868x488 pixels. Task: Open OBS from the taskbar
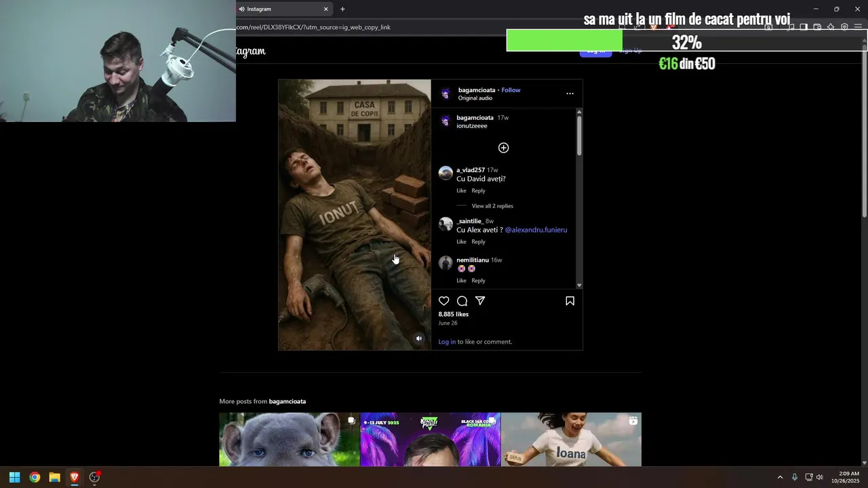coord(94,477)
